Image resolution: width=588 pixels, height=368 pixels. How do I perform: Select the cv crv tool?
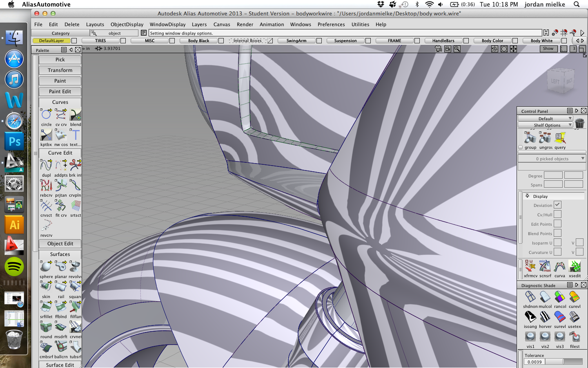click(61, 115)
